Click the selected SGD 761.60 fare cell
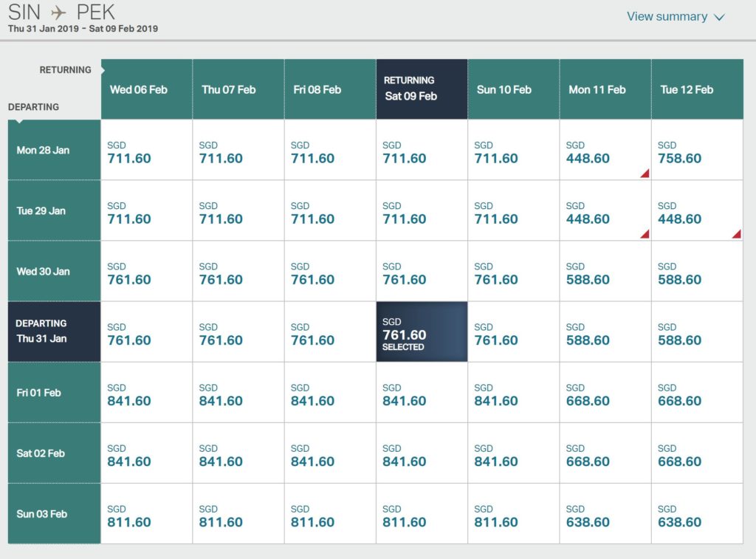This screenshot has height=559, width=756. pos(422,332)
